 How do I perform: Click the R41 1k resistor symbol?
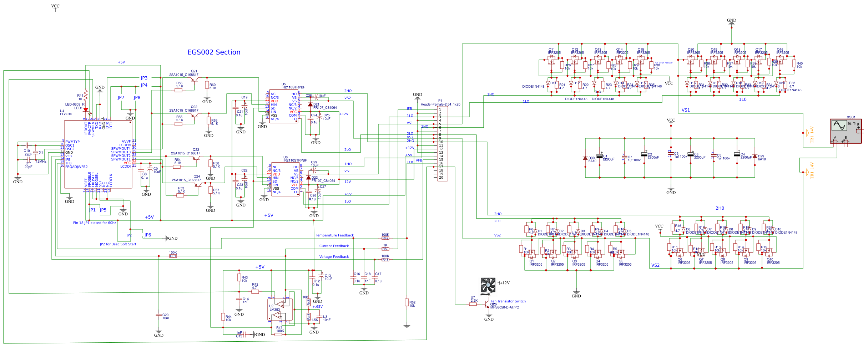[x=86, y=96]
